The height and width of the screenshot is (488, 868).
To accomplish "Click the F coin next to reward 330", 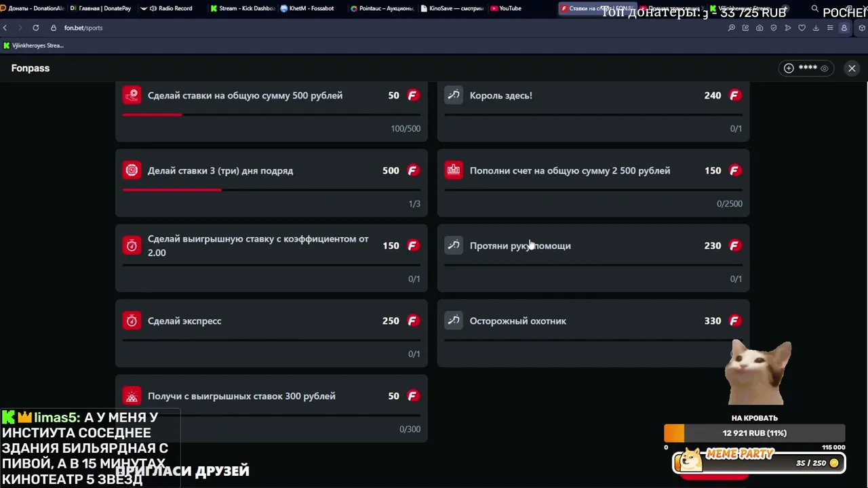I will [734, 321].
